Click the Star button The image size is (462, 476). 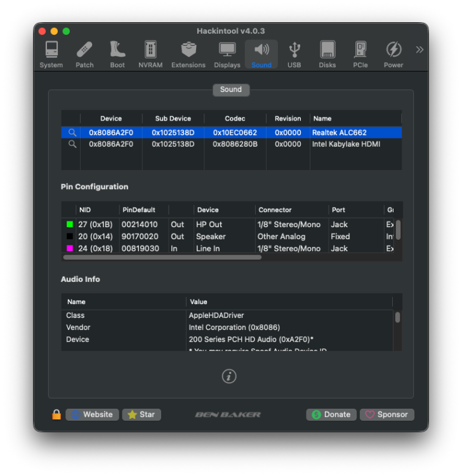(x=142, y=414)
